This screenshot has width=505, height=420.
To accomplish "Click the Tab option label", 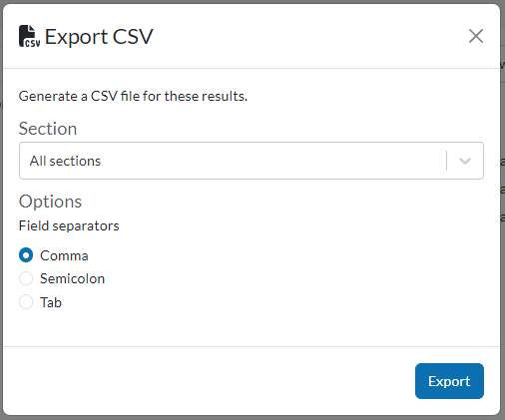I will [x=51, y=302].
